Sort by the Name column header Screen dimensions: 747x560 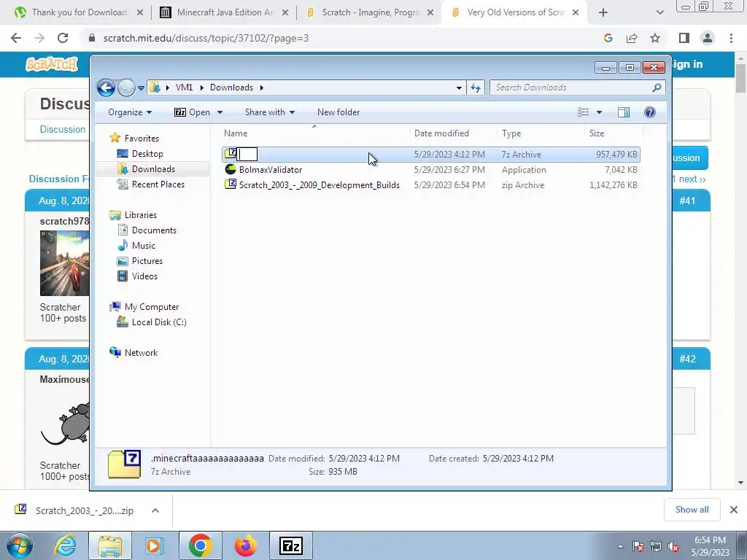point(314,133)
